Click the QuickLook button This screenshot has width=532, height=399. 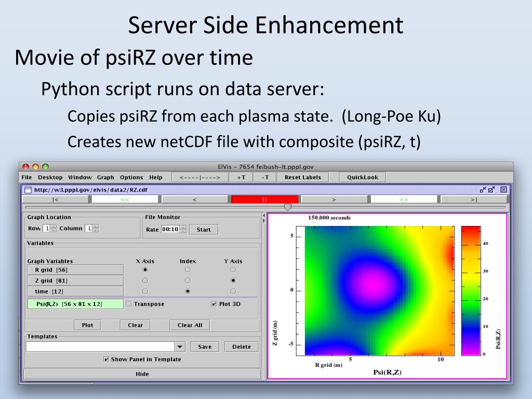pyautogui.click(x=362, y=177)
